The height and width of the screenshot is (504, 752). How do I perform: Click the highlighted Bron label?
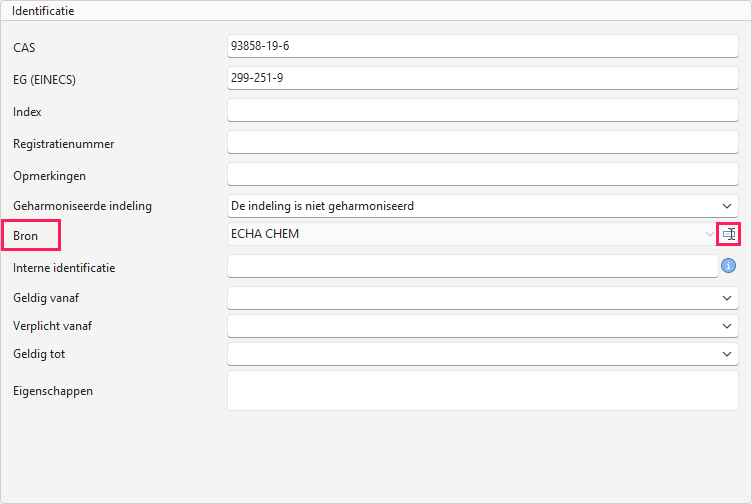point(25,235)
